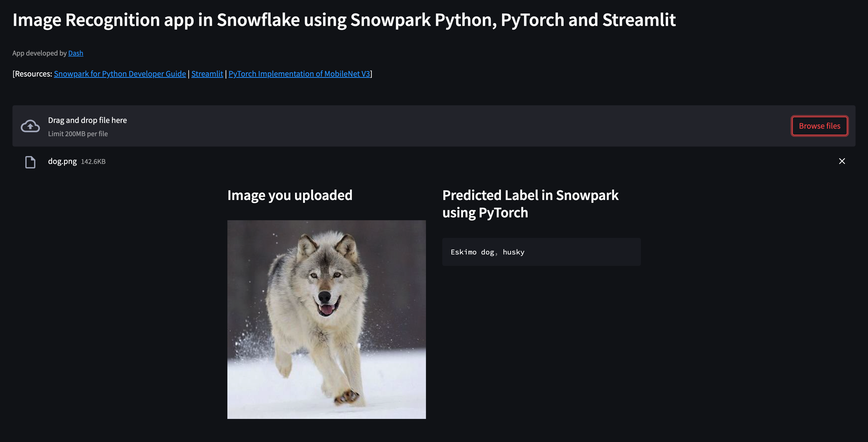Click the drag and drop upload area

tap(404, 126)
